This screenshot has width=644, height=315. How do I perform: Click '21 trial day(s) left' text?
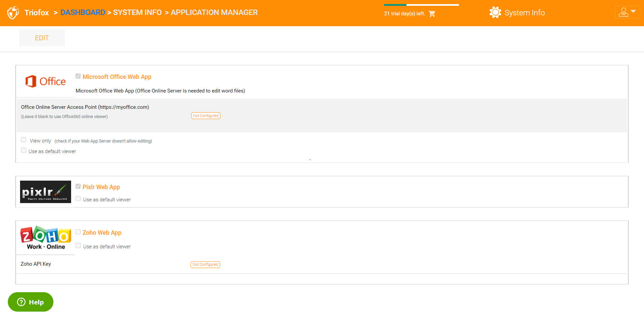coord(404,14)
